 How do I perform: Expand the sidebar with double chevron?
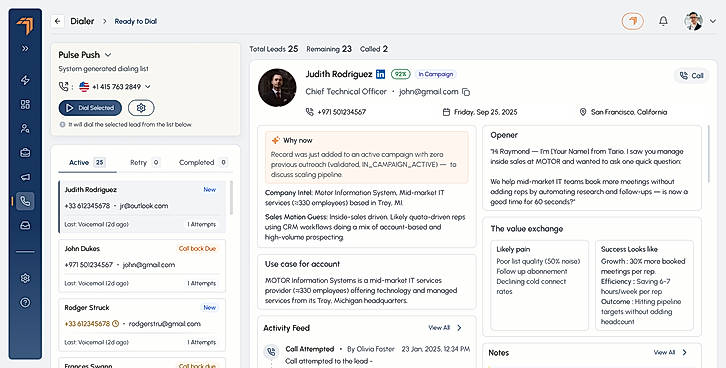tap(25, 48)
